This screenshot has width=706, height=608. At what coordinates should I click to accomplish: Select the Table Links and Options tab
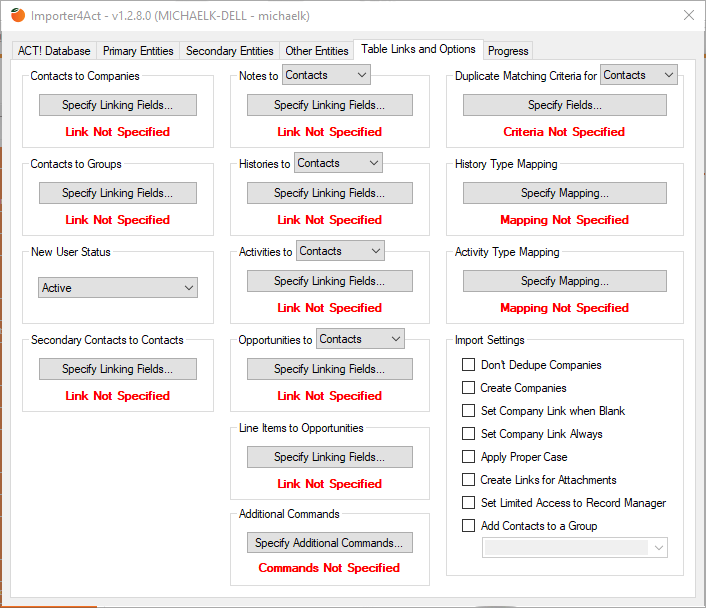(418, 49)
